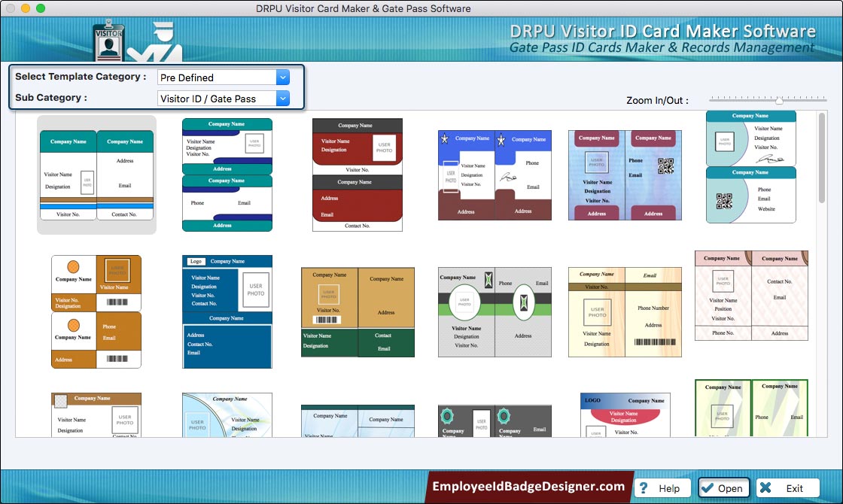Pick the blue star template with brown footer
The width and height of the screenshot is (843, 504).
coord(495,175)
